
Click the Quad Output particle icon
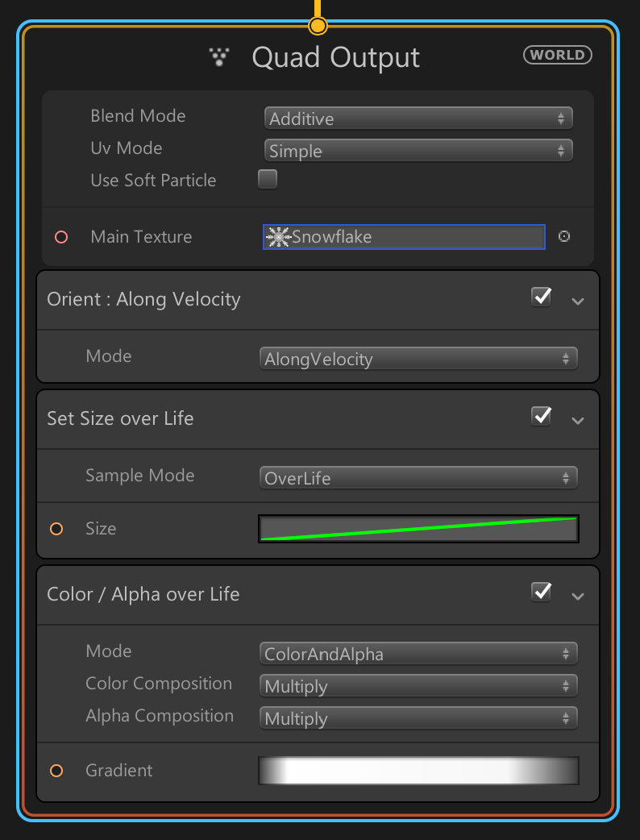click(219, 56)
